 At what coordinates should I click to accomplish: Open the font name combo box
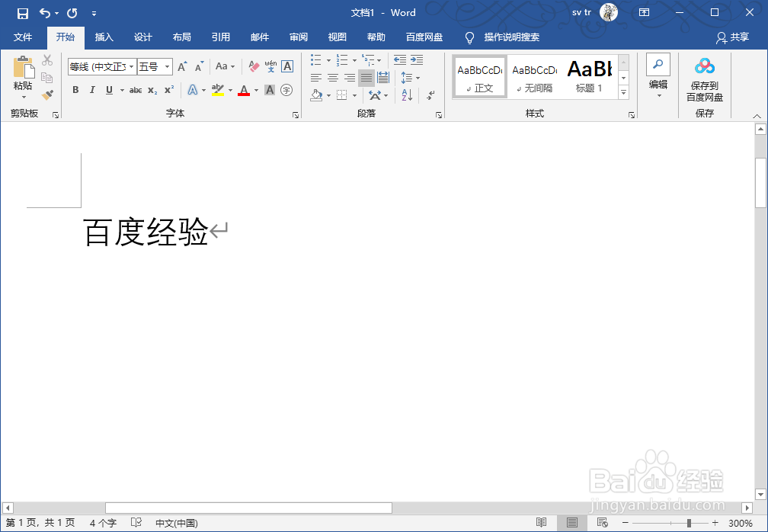point(102,66)
